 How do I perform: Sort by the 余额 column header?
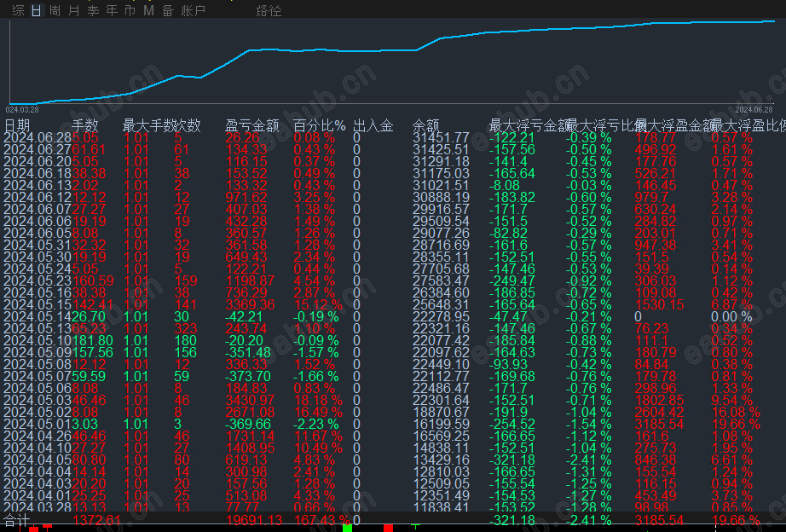click(426, 125)
